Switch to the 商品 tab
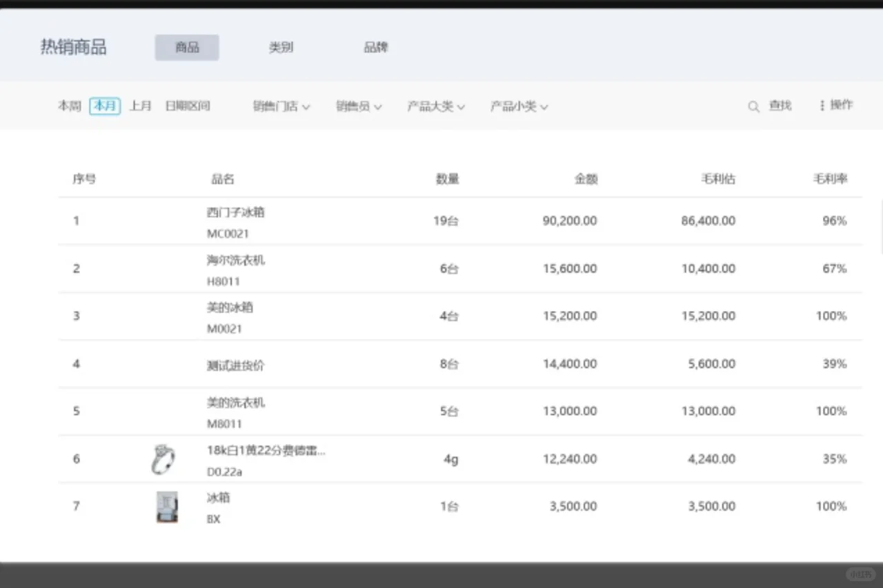Screen dimensions: 883x588 point(187,48)
